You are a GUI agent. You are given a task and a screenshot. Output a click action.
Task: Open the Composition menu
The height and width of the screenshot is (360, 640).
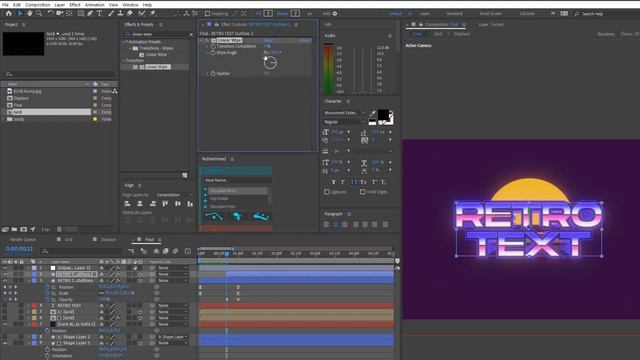point(38,4)
